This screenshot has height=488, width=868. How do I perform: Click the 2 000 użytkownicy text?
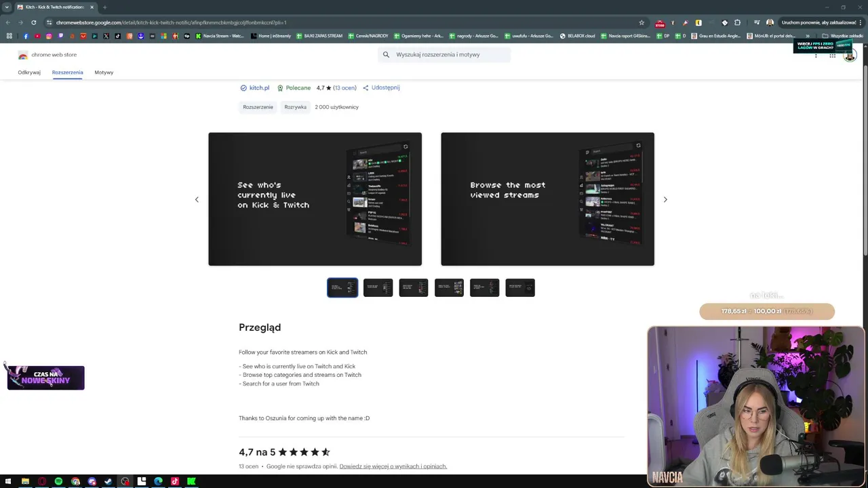336,107
